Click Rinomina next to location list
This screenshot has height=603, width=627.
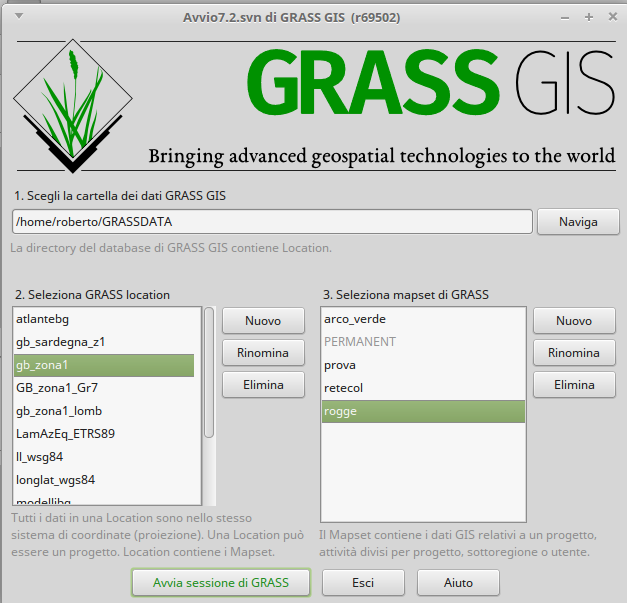pos(263,353)
